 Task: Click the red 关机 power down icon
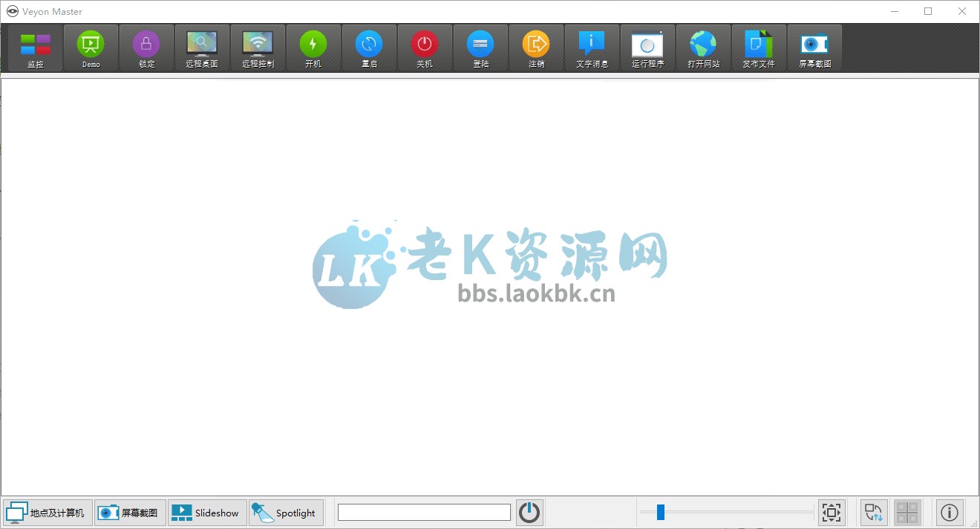(x=425, y=48)
